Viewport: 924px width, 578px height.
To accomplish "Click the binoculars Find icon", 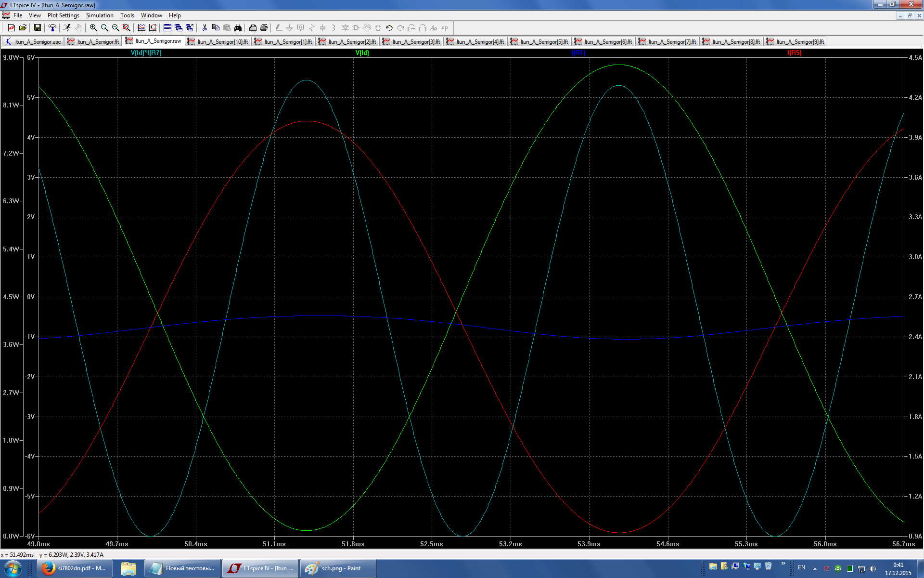I will pyautogui.click(x=238, y=28).
